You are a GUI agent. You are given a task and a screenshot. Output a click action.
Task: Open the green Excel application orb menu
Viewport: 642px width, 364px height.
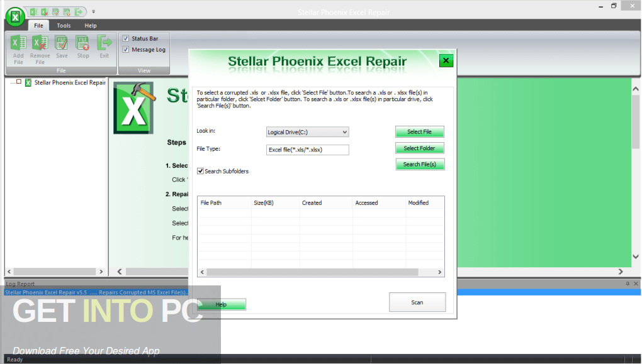click(x=15, y=17)
